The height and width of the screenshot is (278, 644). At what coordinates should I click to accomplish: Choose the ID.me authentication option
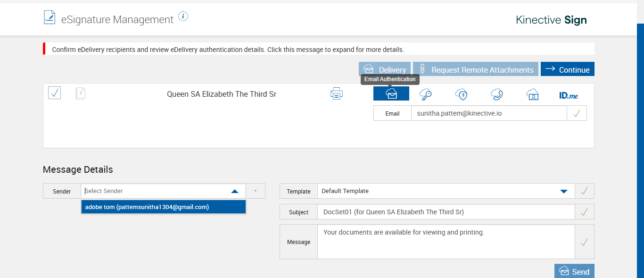click(x=569, y=95)
